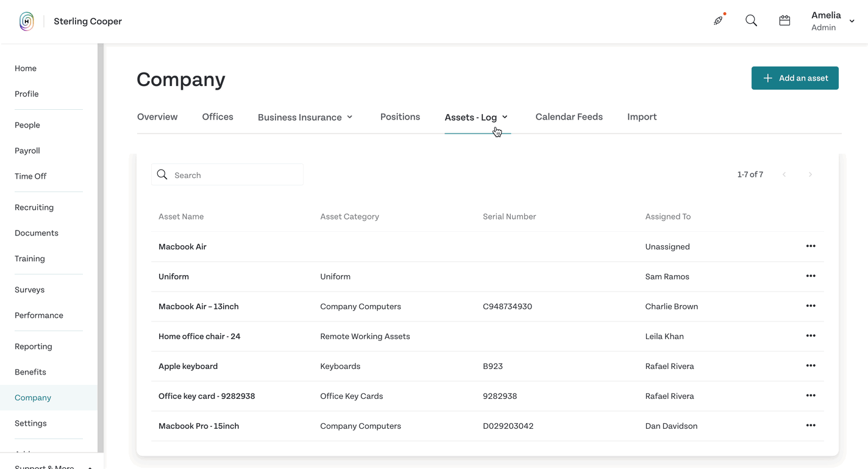Switch to the Calendar Feeds tab

569,117
